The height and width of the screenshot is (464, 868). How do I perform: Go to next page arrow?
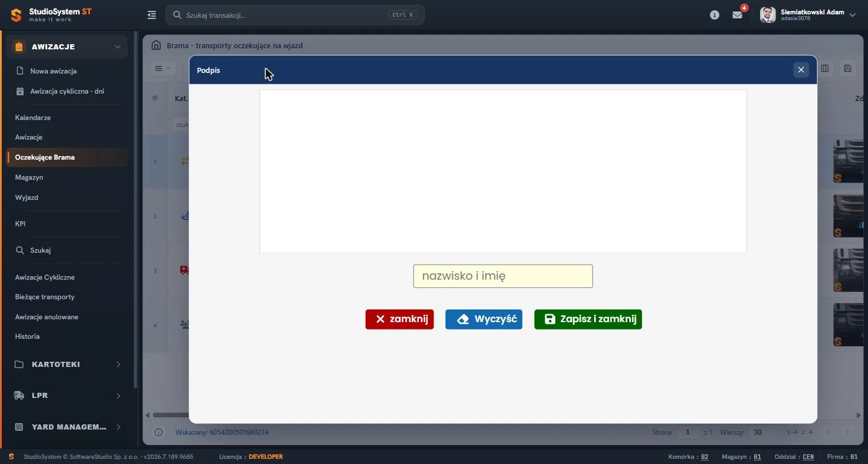click(847, 432)
